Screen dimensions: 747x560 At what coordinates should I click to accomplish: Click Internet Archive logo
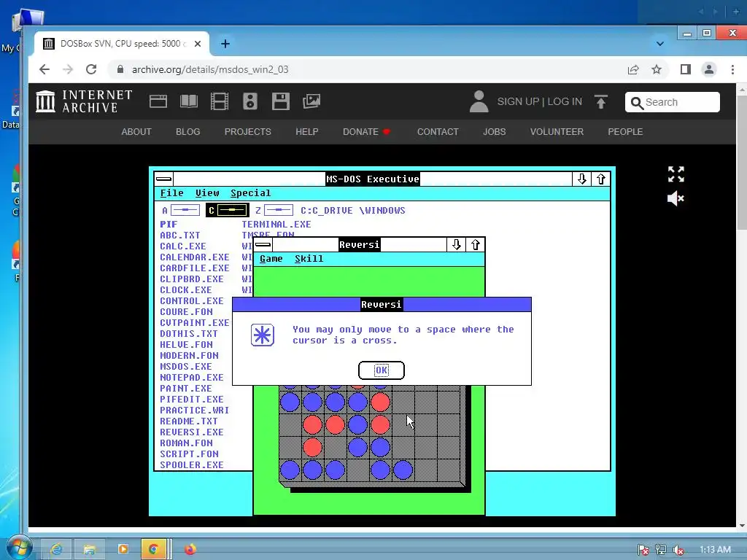(84, 101)
